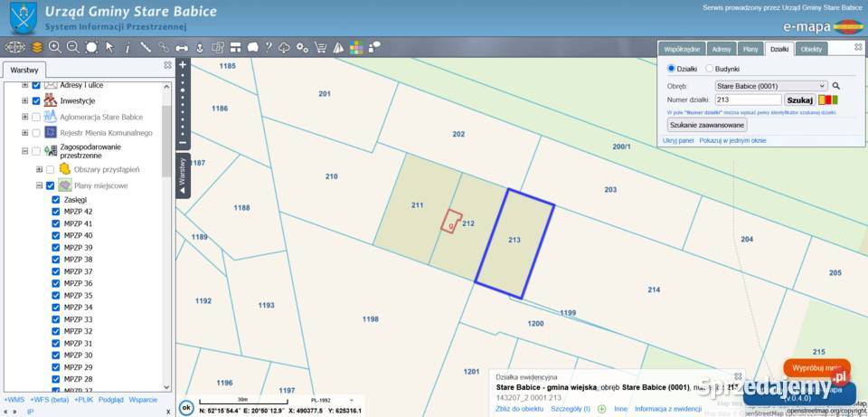Click the magnifier next to Obręb dropdown
Screen dimensions: 868x417
[835, 86]
